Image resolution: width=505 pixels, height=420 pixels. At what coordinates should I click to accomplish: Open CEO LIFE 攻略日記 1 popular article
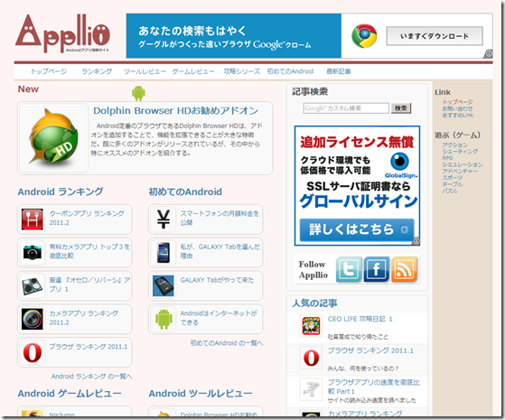tap(360, 319)
